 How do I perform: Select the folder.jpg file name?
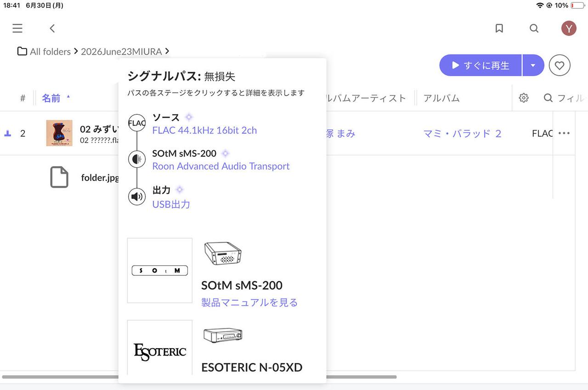(100, 178)
